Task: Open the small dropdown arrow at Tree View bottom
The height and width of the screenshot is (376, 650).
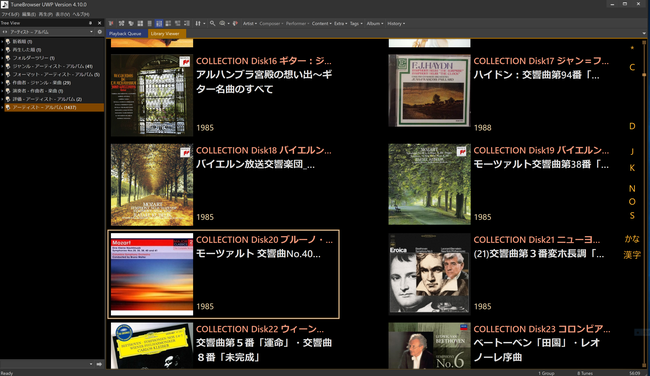Action: coord(91,364)
